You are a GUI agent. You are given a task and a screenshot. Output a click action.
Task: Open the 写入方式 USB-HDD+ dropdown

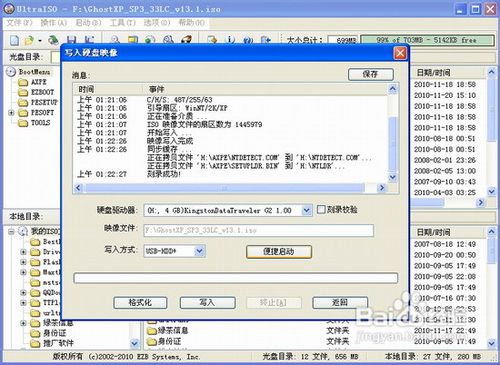point(199,251)
